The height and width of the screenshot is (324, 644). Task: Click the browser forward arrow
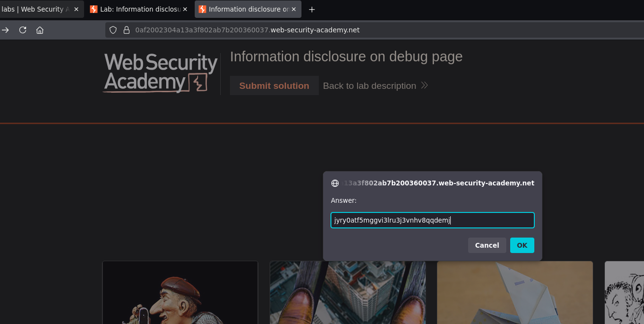tap(5, 30)
